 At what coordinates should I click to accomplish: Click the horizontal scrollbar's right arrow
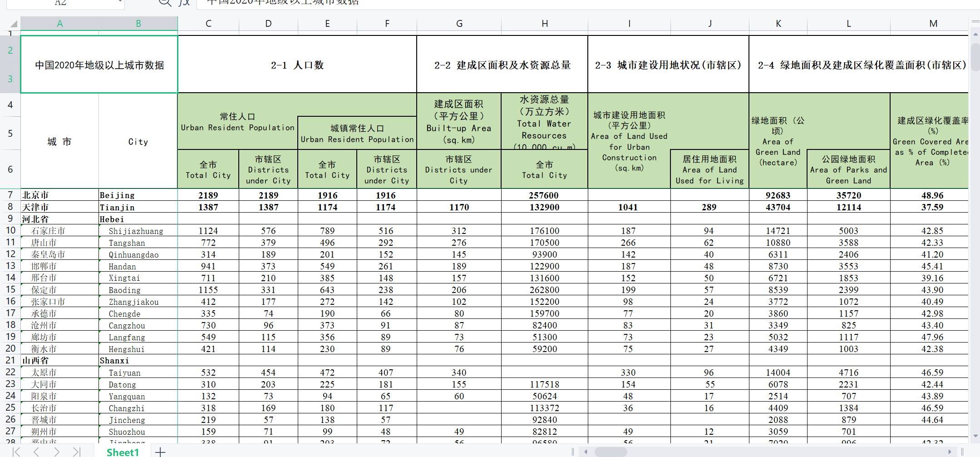point(950,452)
